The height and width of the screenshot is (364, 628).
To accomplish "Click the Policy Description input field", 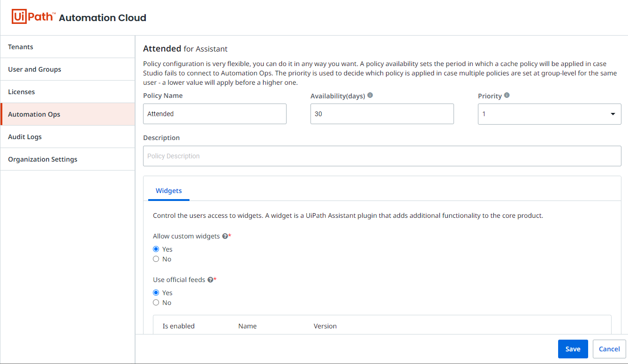I will (x=382, y=156).
